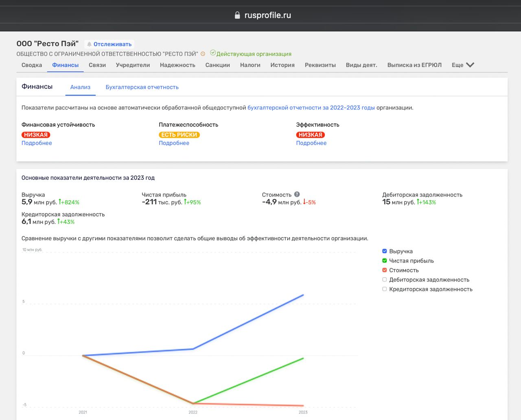Open the бухгалтерской отчетности за 2022–2023 годы link
This screenshot has height=420, width=521.
(x=311, y=108)
